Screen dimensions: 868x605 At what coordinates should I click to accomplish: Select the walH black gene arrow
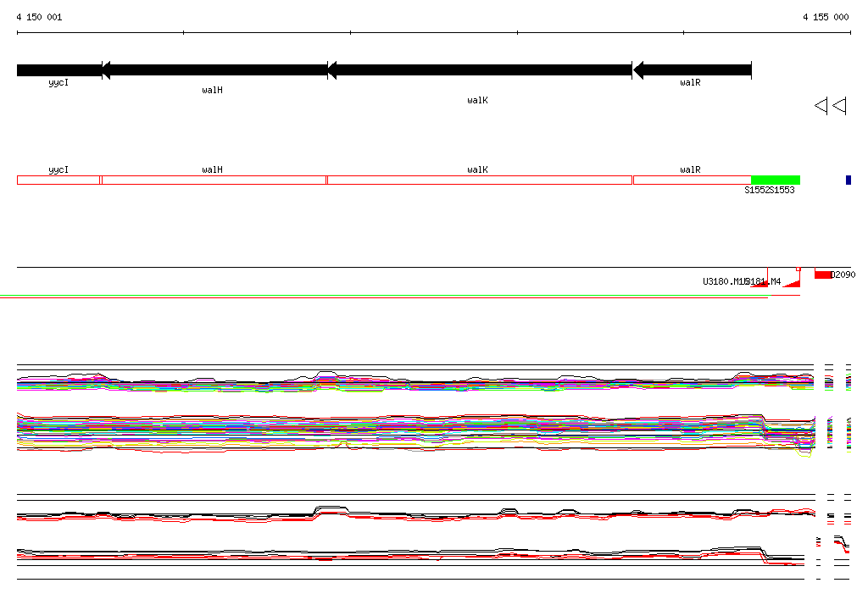214,70
